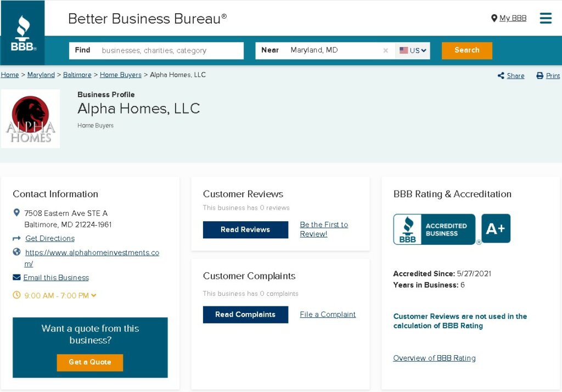Click the address map pin icon

16,212
